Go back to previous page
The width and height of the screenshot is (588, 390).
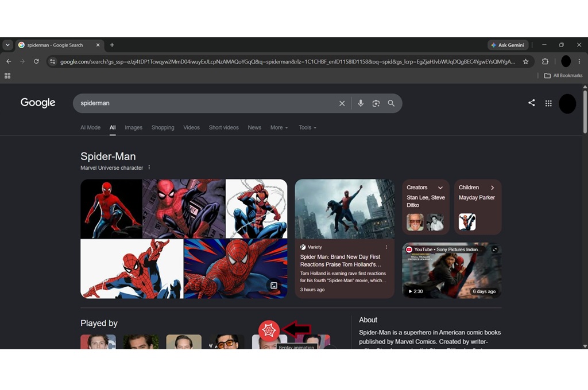(9, 61)
